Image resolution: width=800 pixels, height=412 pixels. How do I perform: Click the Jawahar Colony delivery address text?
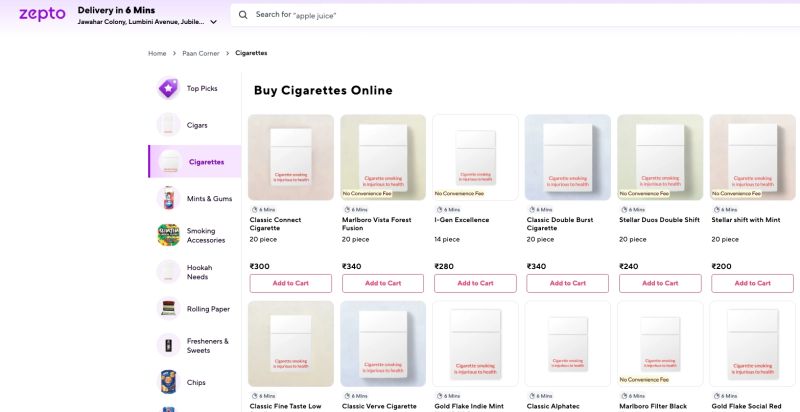(x=141, y=22)
